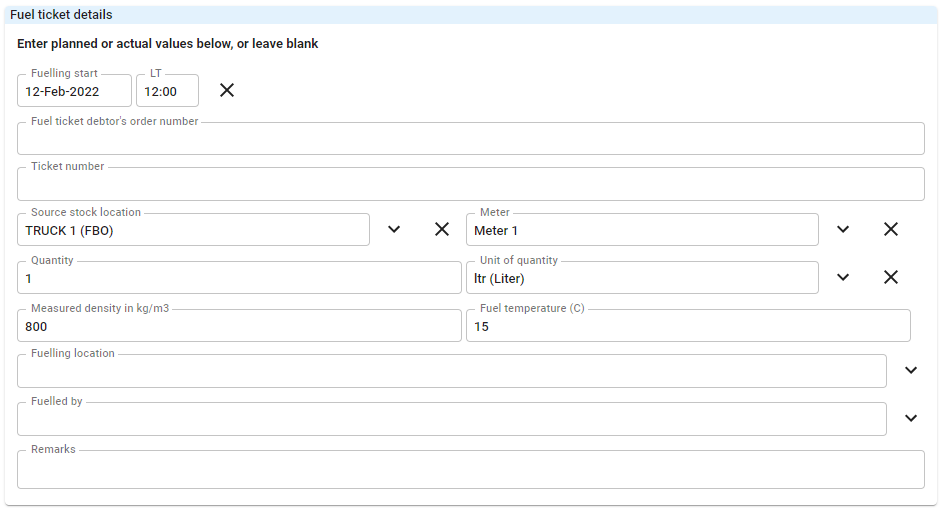Open the Fuelled by dropdown

pyautogui.click(x=910, y=418)
